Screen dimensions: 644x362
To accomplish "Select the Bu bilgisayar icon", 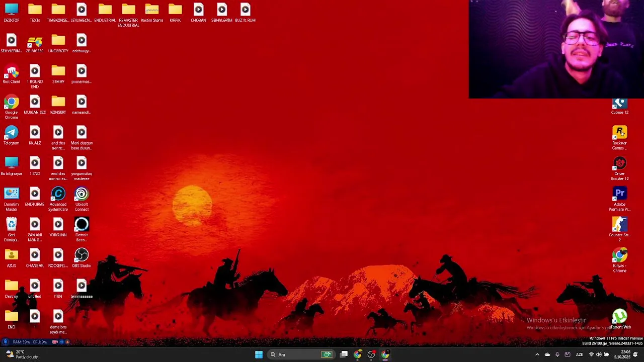I will coord(11,166).
